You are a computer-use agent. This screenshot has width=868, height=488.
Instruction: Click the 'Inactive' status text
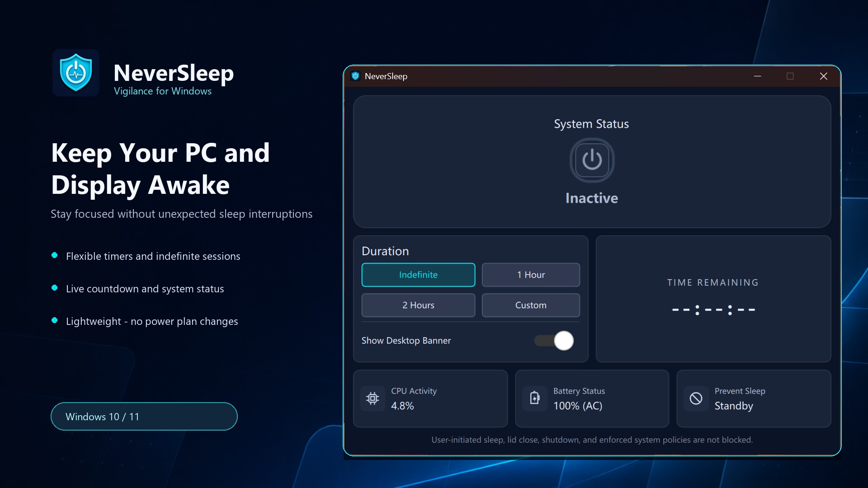(592, 198)
